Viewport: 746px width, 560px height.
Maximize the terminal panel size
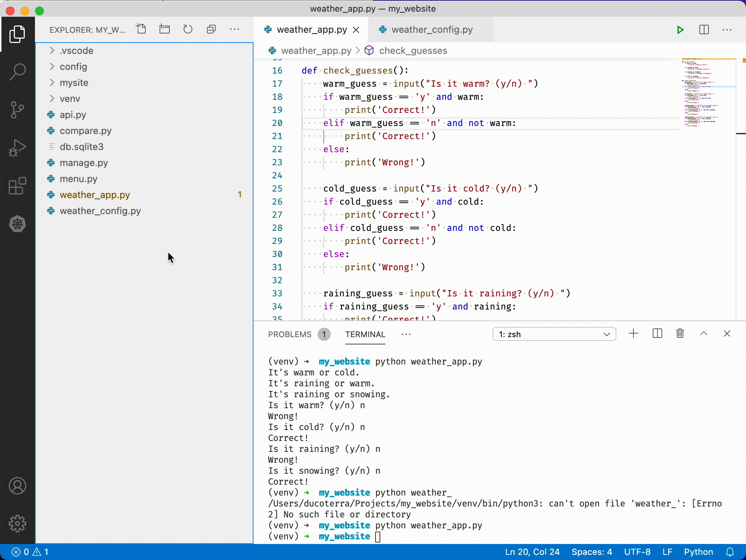tap(703, 334)
